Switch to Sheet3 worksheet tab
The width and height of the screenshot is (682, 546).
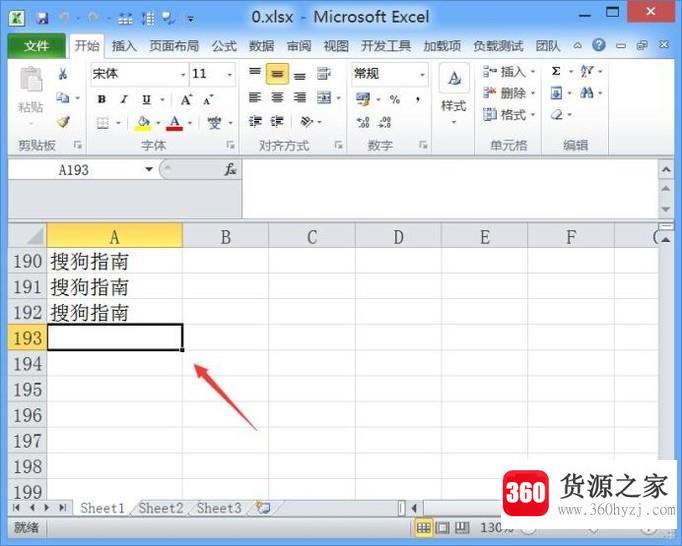219,508
